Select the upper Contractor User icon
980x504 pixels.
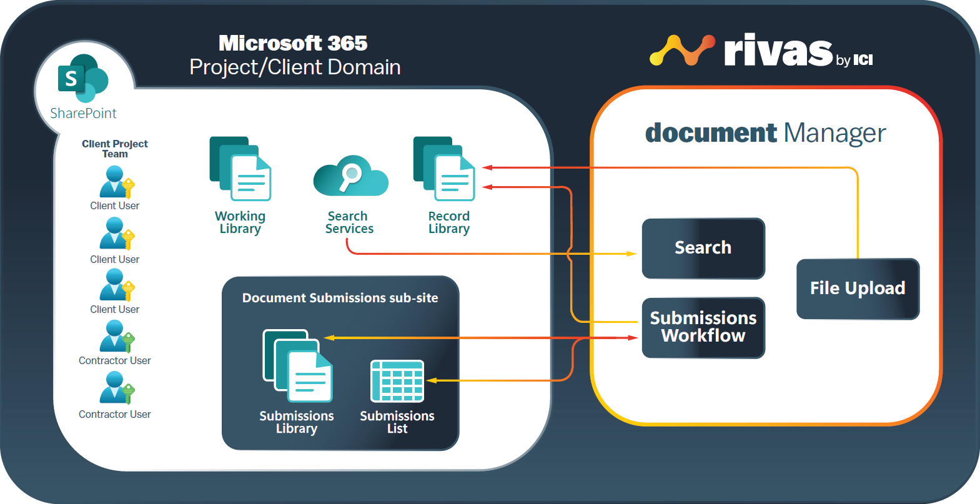point(117,337)
